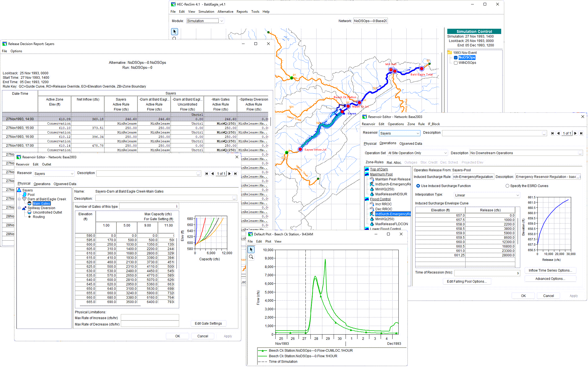Click Time of Recession hours input field
This screenshot has width=588, height=368.
point(487,273)
